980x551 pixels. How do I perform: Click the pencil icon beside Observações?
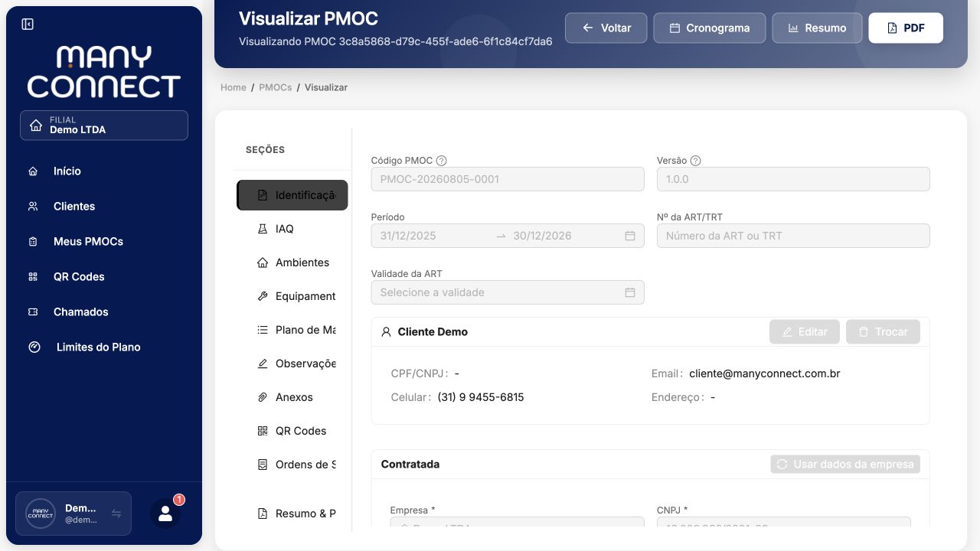pyautogui.click(x=263, y=364)
